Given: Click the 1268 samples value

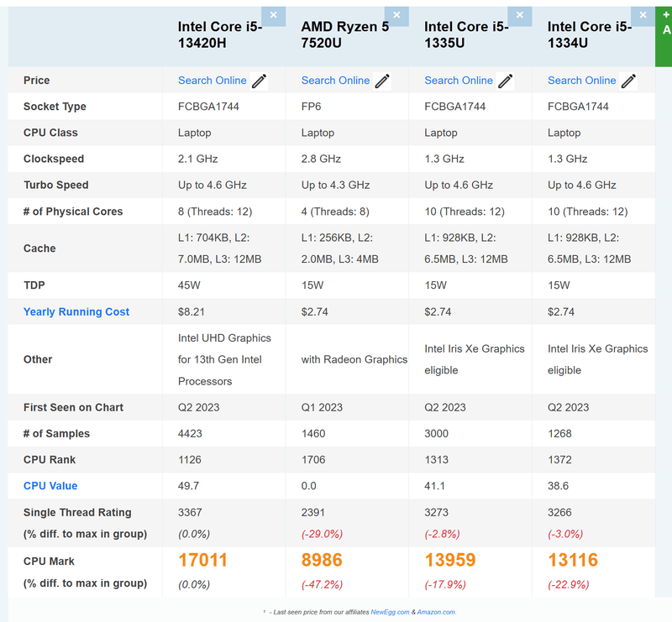Looking at the screenshot, I should (559, 433).
